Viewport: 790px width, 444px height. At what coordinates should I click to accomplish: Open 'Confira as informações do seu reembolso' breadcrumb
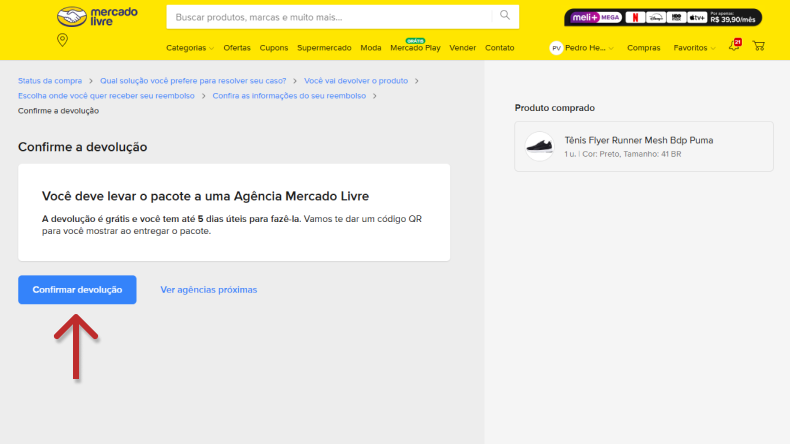[x=289, y=96]
